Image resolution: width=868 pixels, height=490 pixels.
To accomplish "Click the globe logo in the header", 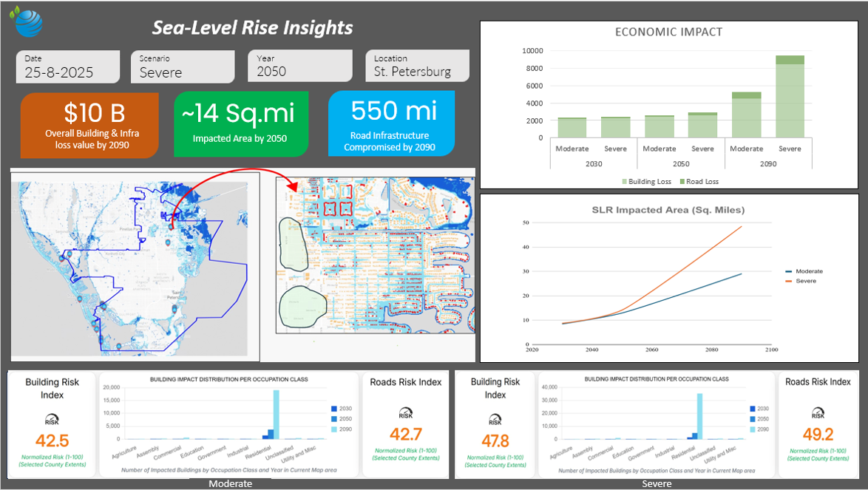I will [x=28, y=21].
